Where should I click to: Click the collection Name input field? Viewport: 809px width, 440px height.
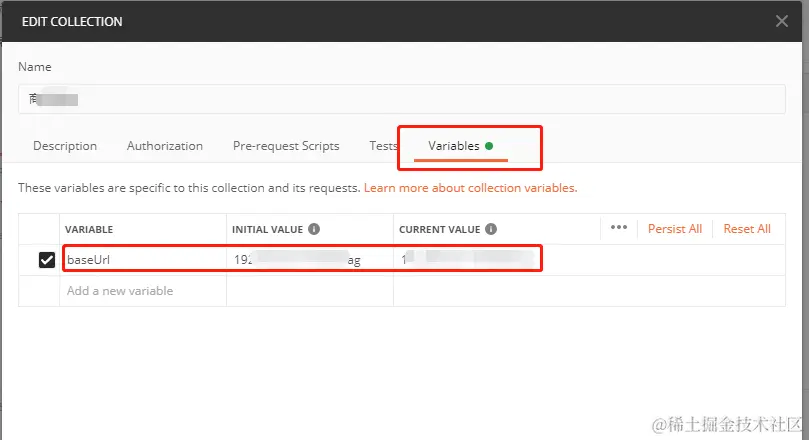pyautogui.click(x=402, y=99)
